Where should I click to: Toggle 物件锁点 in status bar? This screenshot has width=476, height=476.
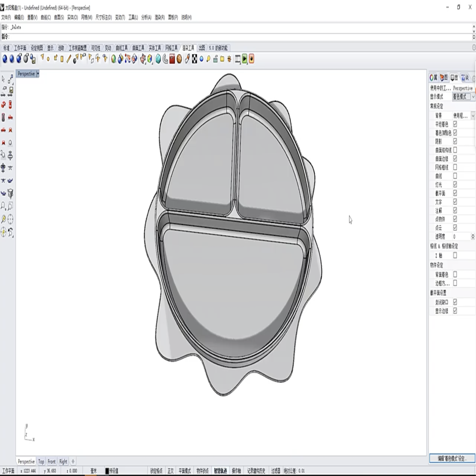coord(202,471)
